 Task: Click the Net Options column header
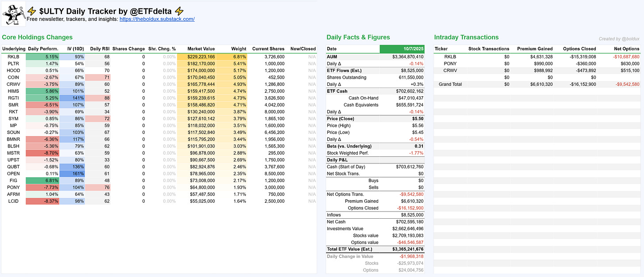pyautogui.click(x=627, y=49)
